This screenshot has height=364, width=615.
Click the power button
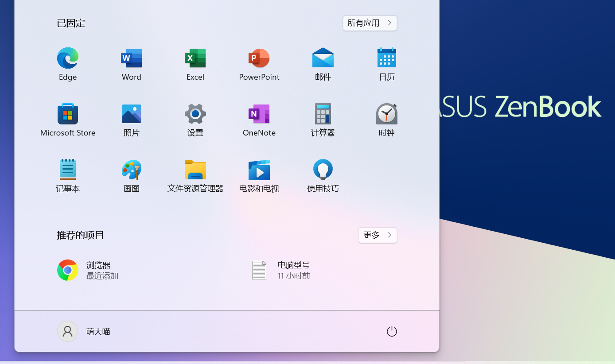(392, 331)
